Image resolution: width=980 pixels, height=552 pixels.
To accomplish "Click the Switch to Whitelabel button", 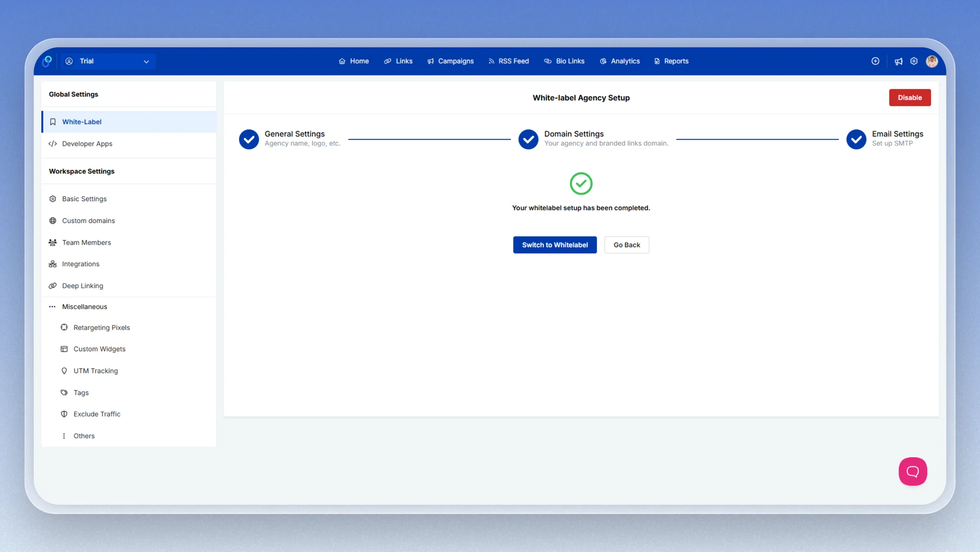I will tap(555, 245).
